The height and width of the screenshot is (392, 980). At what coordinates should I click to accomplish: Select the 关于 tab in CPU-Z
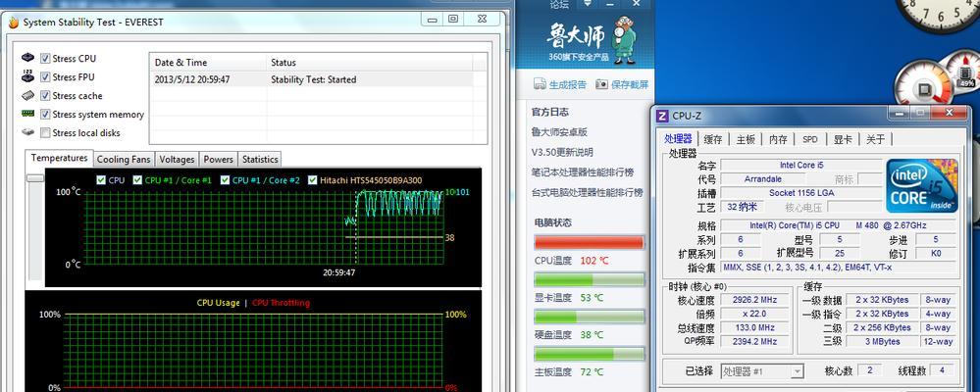tap(875, 139)
